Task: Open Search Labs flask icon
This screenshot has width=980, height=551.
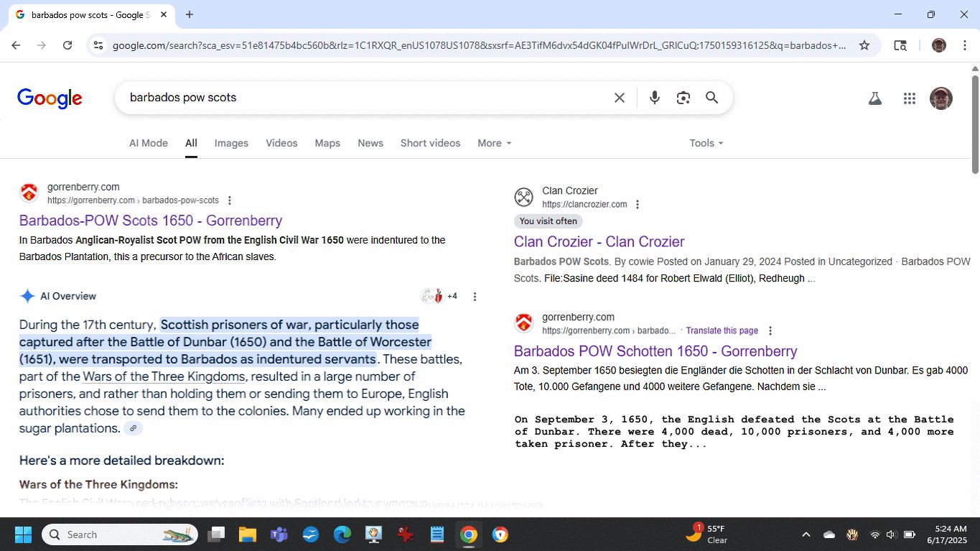Action: tap(874, 98)
